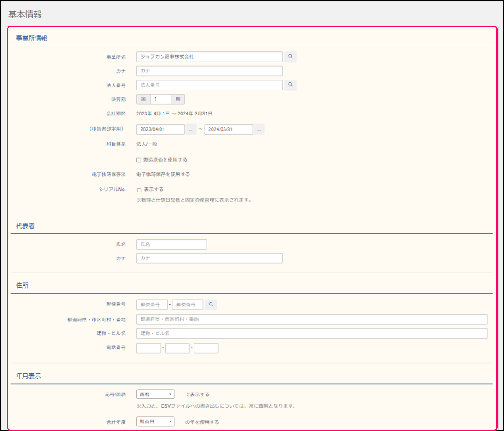
Task: Click search icon next to 事業所名 field
Action: pyautogui.click(x=290, y=57)
